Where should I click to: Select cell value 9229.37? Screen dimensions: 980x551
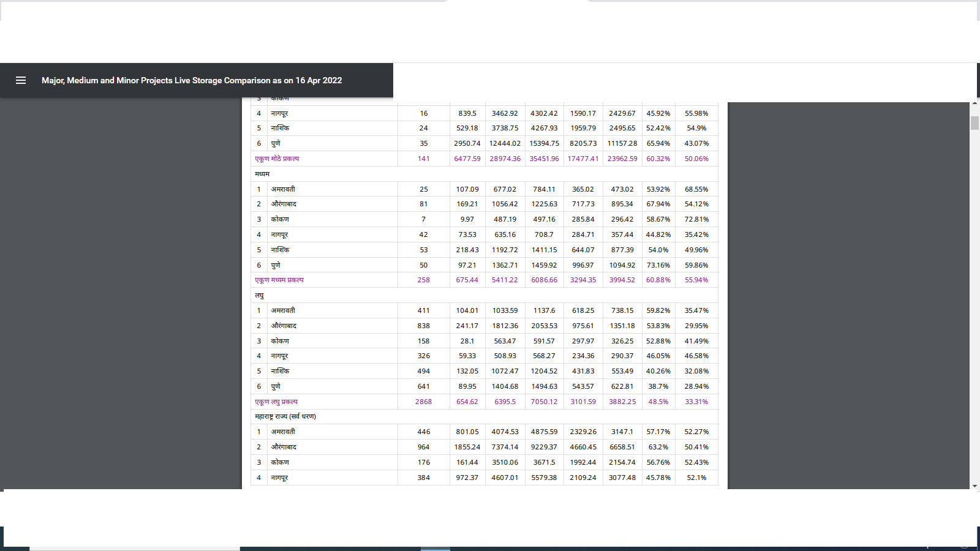(544, 447)
